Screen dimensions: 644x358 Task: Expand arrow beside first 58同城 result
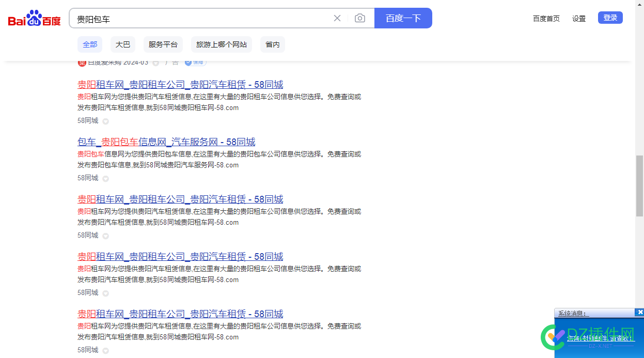(x=105, y=121)
